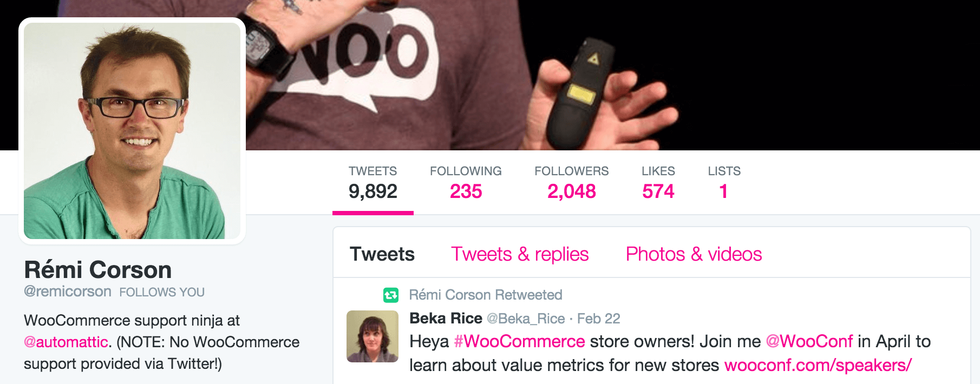Click the @Beka_Rice handle in tweet
The image size is (980, 384).
tap(526, 319)
